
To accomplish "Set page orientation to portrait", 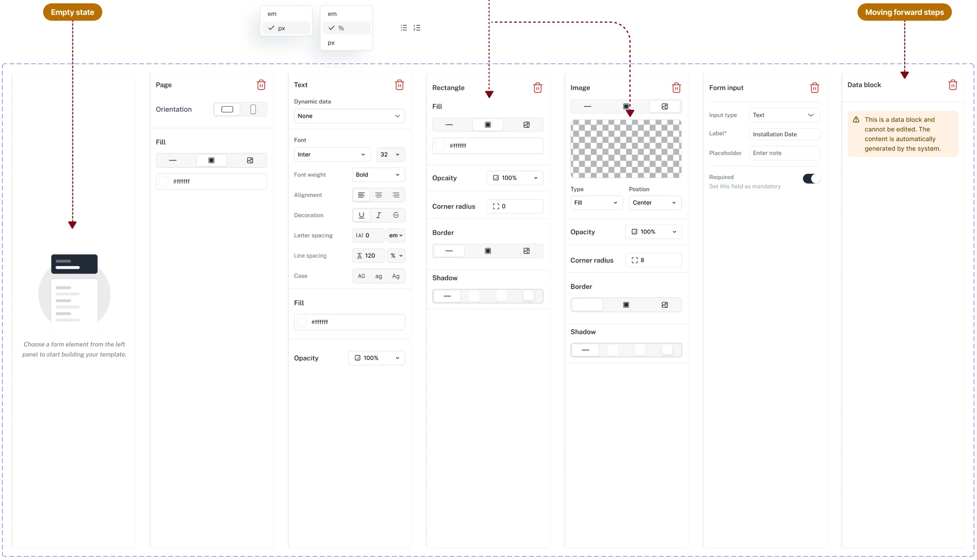I will click(253, 109).
